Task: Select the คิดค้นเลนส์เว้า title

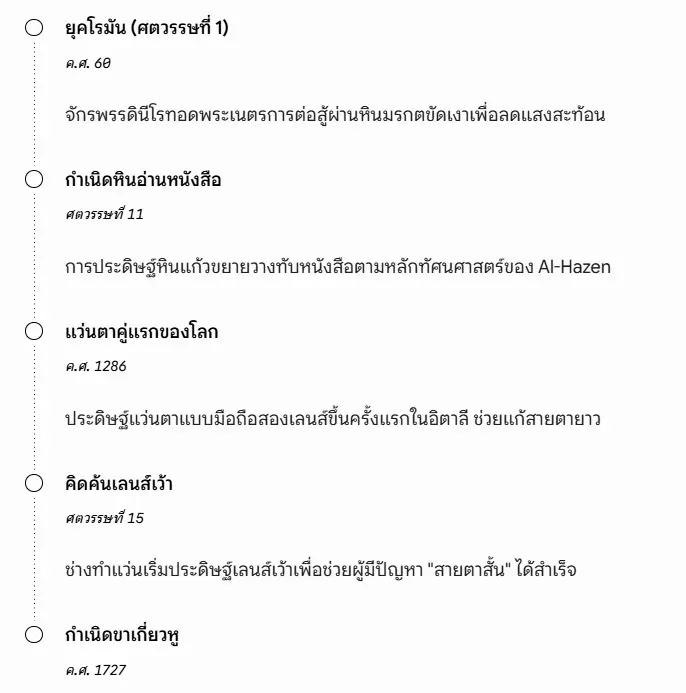Action: tap(118, 483)
